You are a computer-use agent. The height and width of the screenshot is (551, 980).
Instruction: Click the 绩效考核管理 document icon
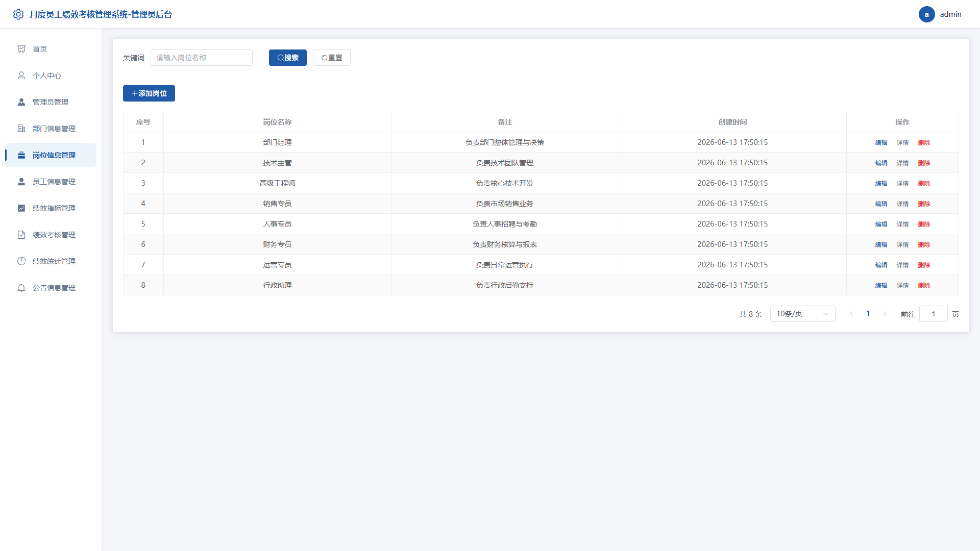point(21,235)
